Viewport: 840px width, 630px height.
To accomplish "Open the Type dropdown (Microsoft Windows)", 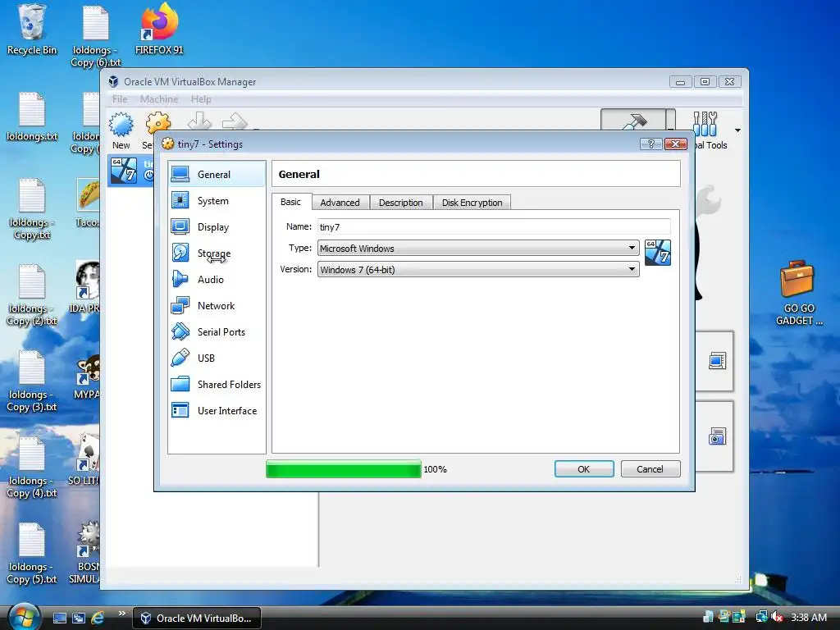I will pyautogui.click(x=478, y=248).
